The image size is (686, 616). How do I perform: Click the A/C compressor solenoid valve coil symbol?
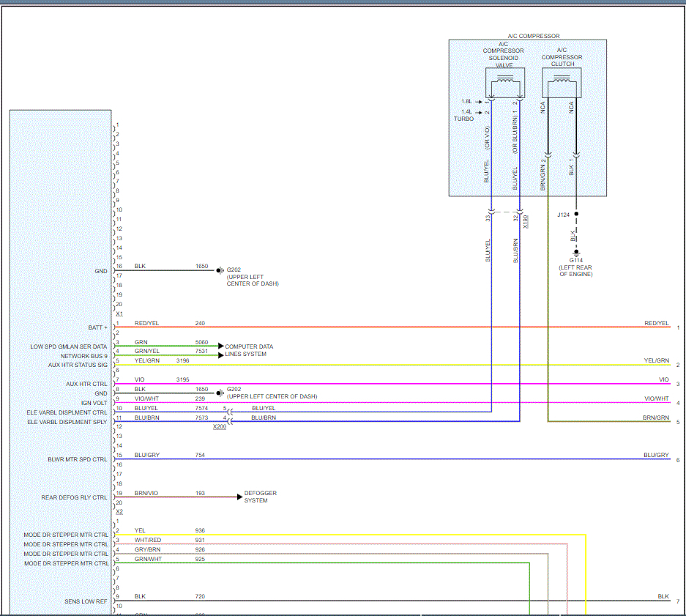[x=504, y=83]
